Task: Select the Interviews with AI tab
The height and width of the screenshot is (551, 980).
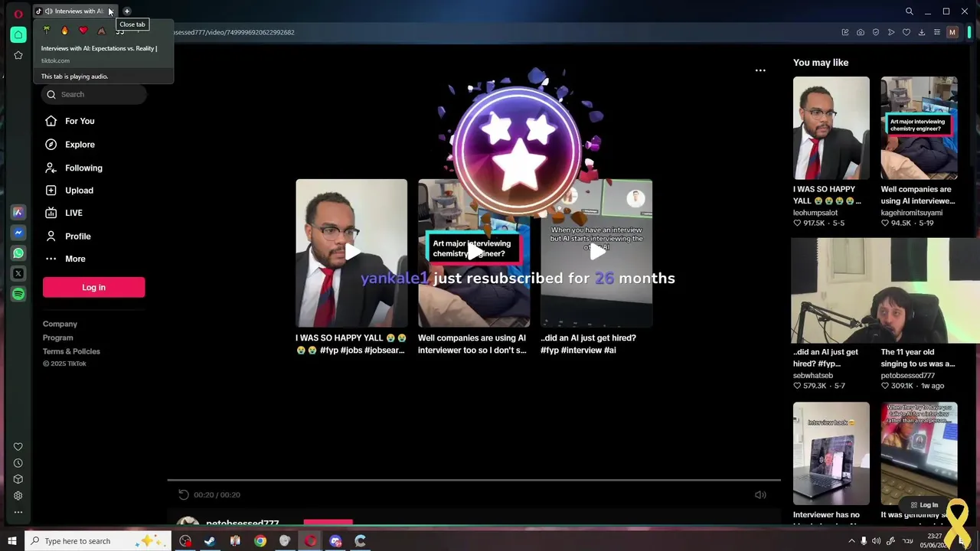Action: pyautogui.click(x=74, y=11)
